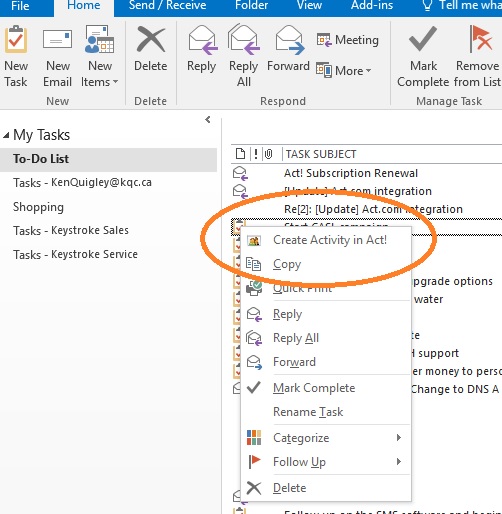This screenshot has width=502, height=514.
Task: Click Mark Complete in the ribbon
Action: (423, 57)
